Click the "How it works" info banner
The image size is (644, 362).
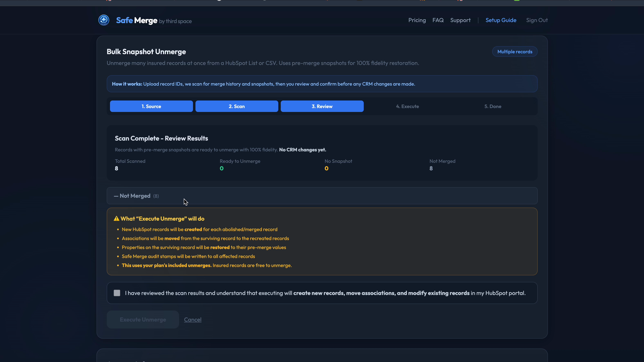[322, 84]
